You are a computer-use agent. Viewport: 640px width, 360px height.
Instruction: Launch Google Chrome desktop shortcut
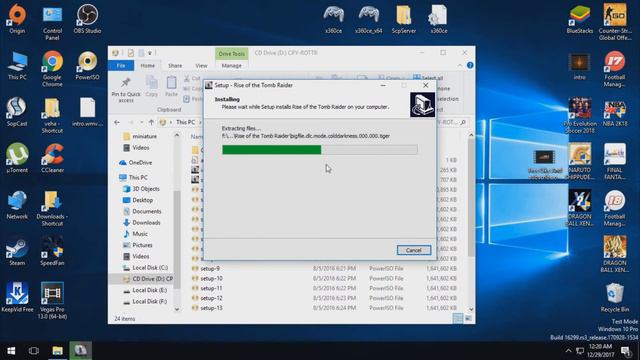coord(52,69)
